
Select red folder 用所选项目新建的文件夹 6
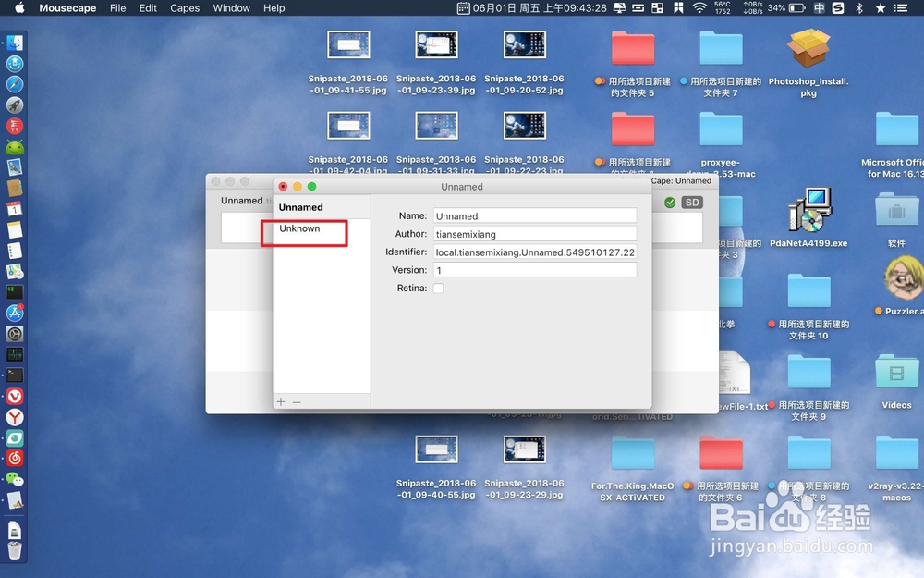point(721,452)
